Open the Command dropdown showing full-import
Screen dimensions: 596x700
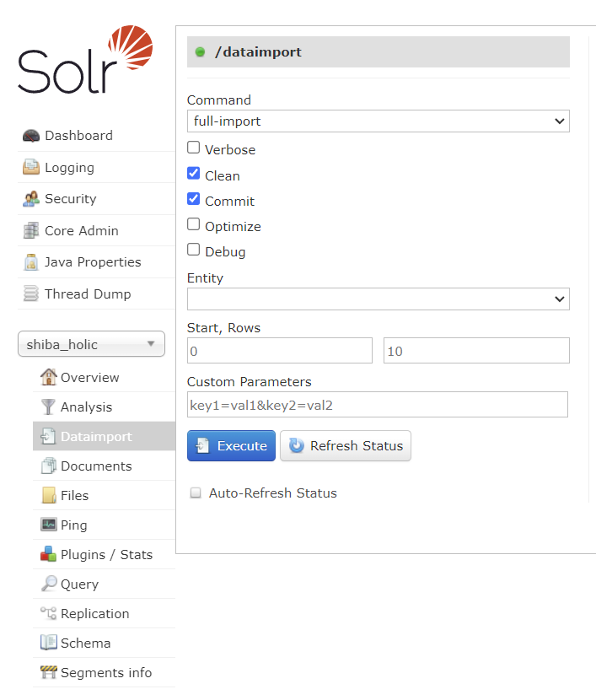coord(378,121)
